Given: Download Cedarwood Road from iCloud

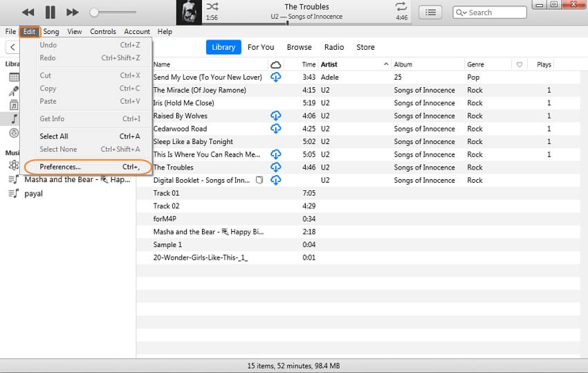Looking at the screenshot, I should pyautogui.click(x=275, y=129).
